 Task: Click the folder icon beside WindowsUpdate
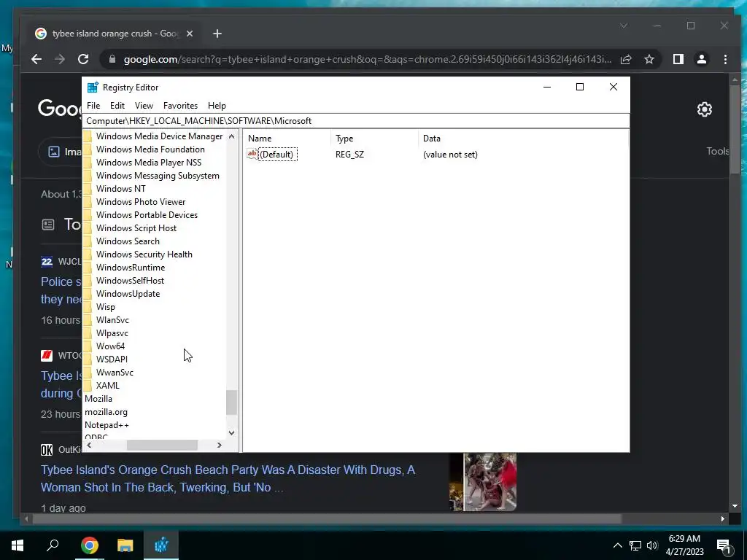88,294
